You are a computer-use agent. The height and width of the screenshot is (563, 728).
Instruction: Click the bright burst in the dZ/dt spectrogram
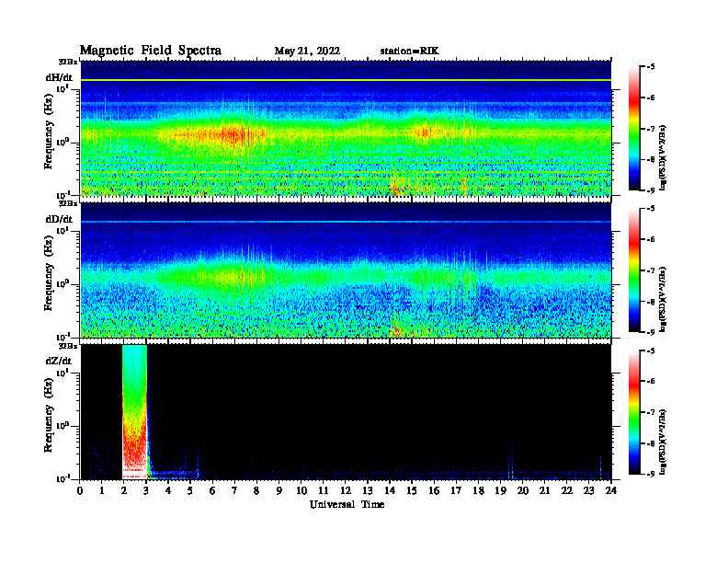coord(134,412)
